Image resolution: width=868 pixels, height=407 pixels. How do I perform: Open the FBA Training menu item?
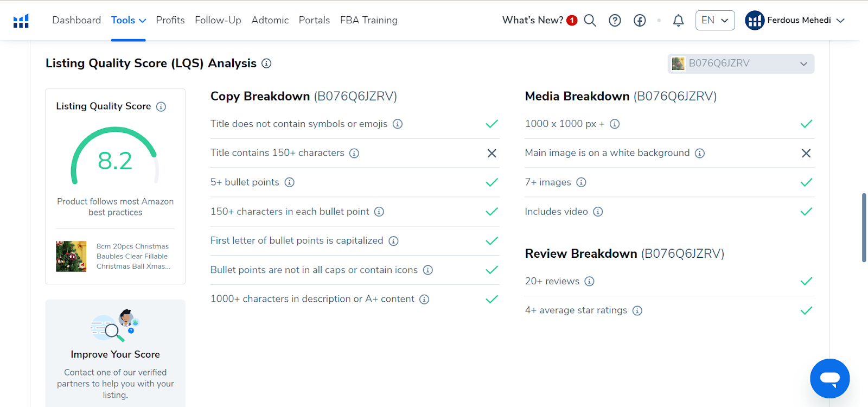pos(369,21)
